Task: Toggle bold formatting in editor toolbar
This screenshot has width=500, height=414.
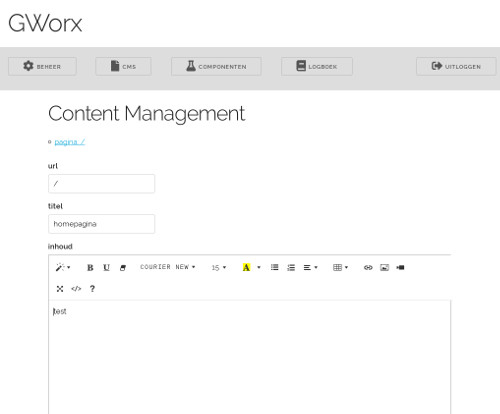Action: (x=90, y=267)
